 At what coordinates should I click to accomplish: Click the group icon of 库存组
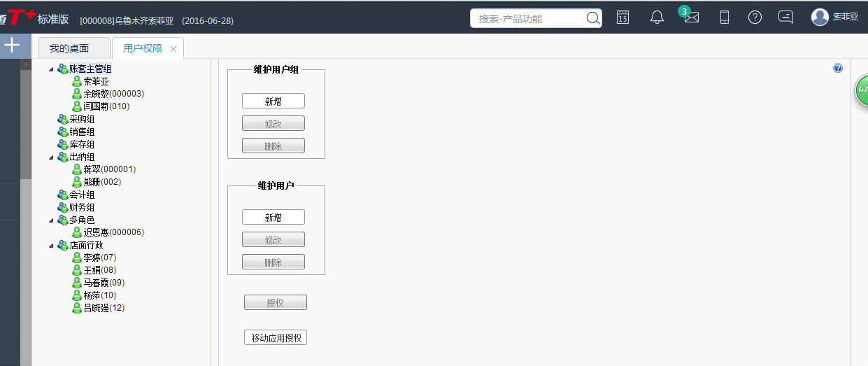coord(63,144)
